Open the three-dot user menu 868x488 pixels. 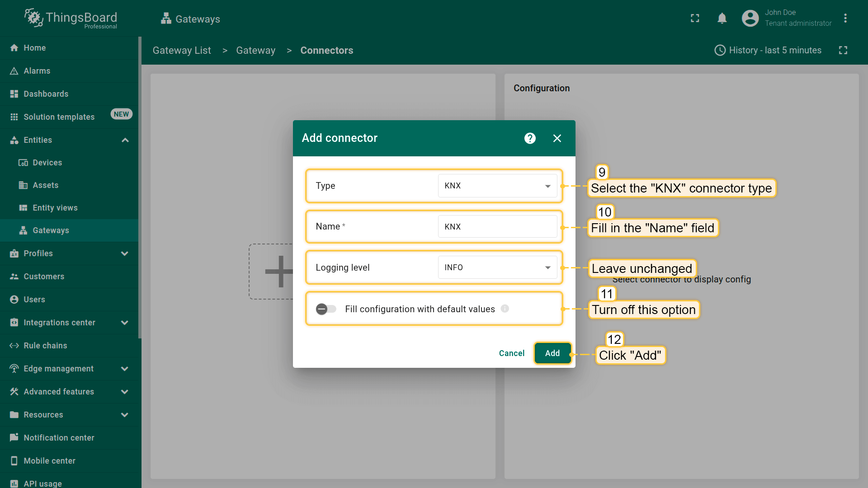tap(845, 19)
